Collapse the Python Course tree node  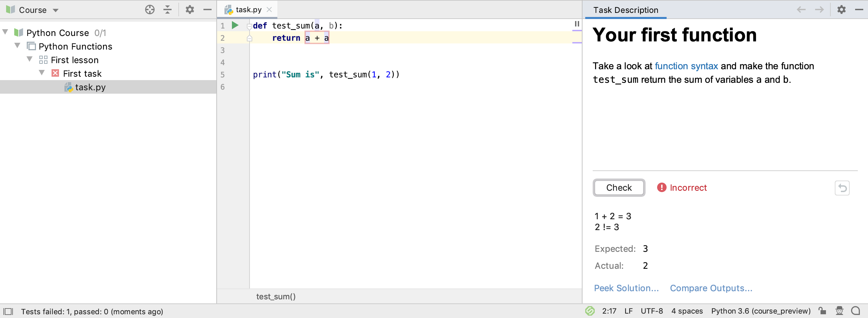click(5, 32)
